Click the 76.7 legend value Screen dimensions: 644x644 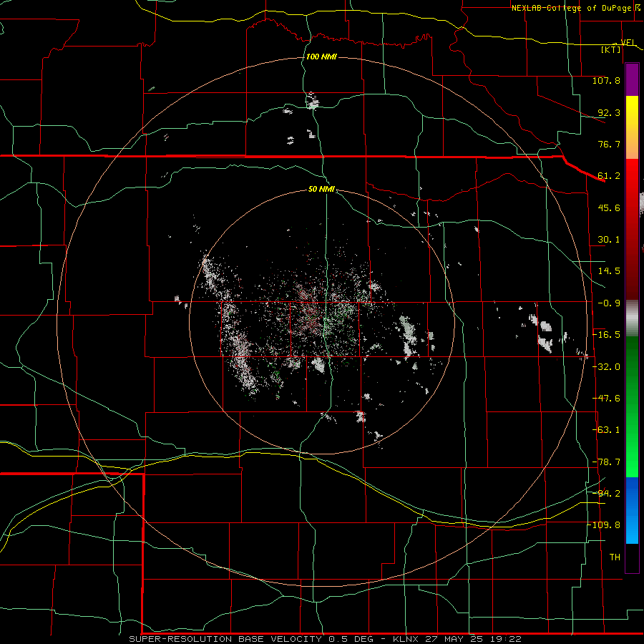[609, 144]
